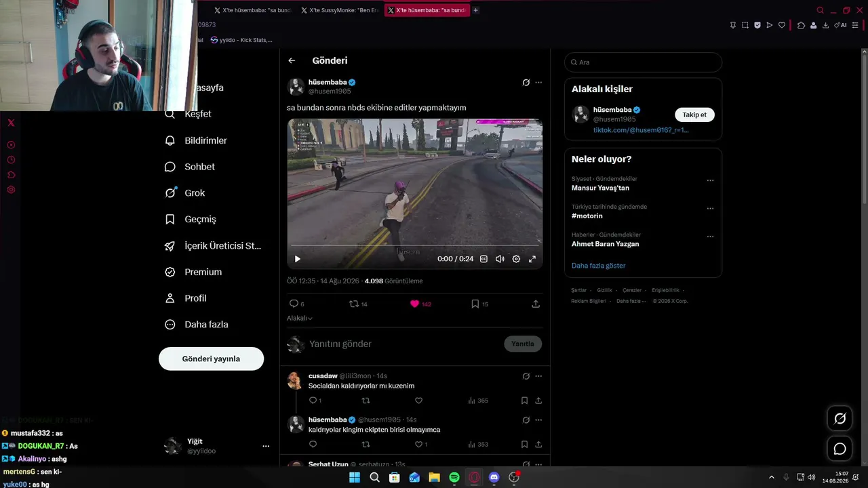Play the video in the post
The width and height of the screenshot is (868, 488).
click(297, 259)
